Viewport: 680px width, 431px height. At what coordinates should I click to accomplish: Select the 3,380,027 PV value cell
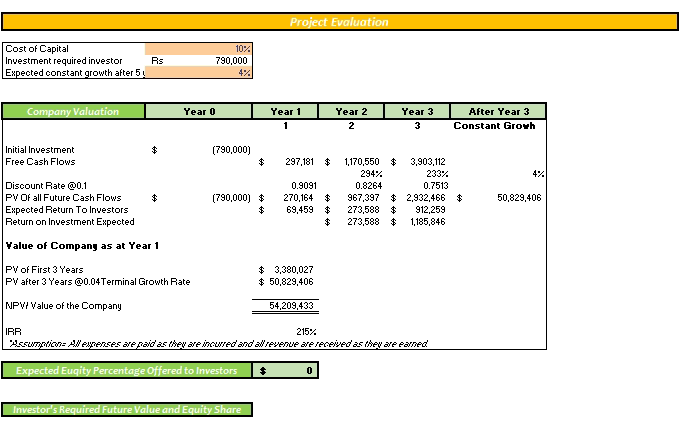pos(286,270)
